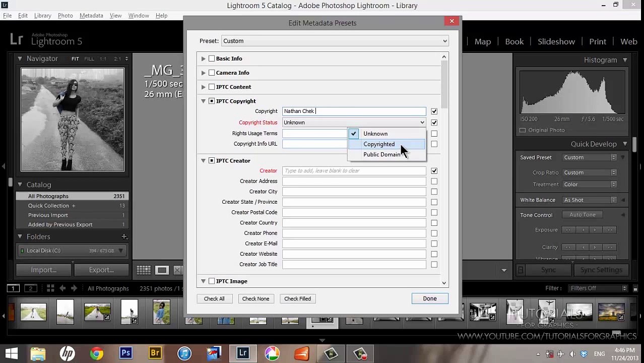Toggle the IPTC Creator section checkbox
Viewport: 644px width, 363px height.
tap(212, 160)
